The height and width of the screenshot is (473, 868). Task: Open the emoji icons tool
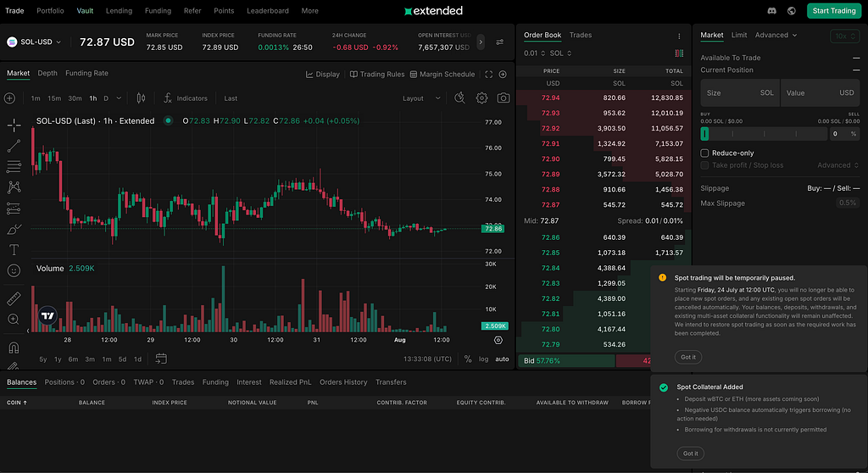(14, 270)
